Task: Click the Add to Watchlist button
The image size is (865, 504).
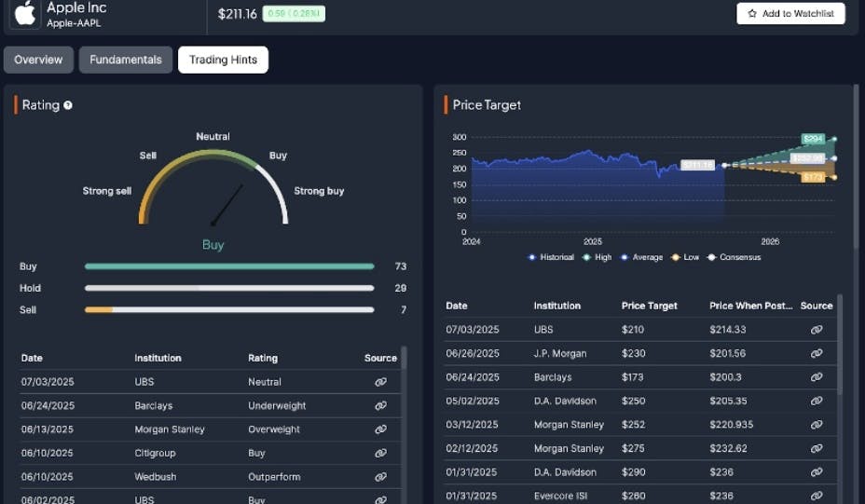Action: pyautogui.click(x=790, y=13)
